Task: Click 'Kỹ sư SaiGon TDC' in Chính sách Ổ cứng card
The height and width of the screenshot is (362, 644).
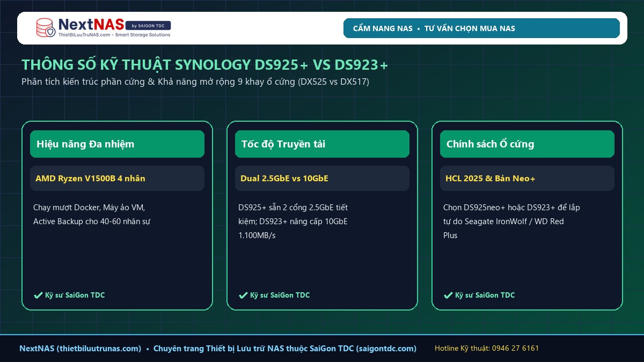Action: pos(485,295)
